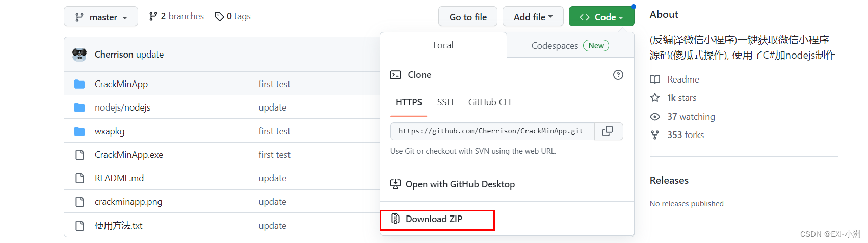This screenshot has width=868, height=243.
Task: Open the 使用方法.txt file
Action: pyautogui.click(x=119, y=226)
